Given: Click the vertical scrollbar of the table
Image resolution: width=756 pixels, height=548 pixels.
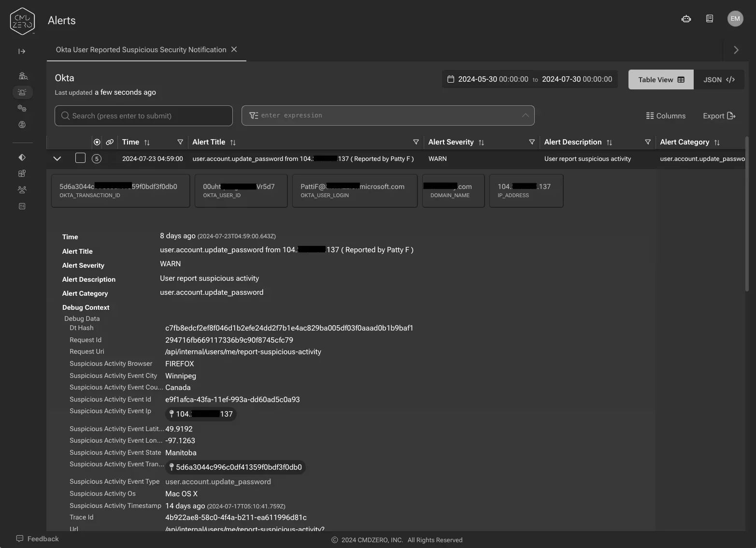Looking at the screenshot, I should [747, 215].
